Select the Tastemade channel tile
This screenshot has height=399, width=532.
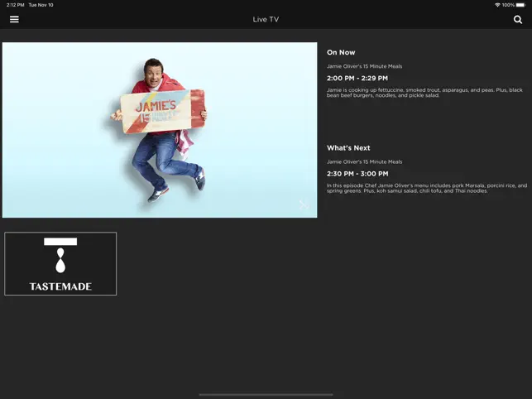pos(60,264)
